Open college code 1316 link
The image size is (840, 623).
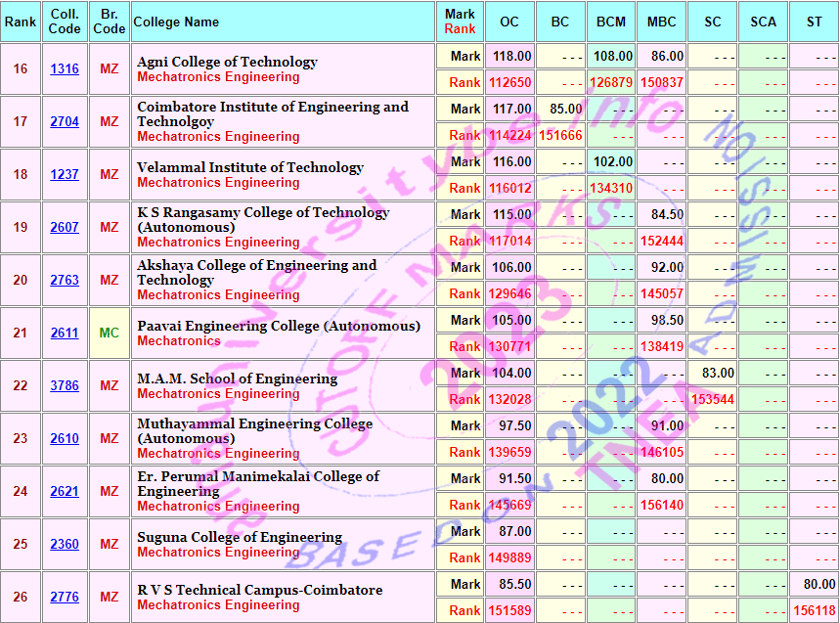click(65, 69)
